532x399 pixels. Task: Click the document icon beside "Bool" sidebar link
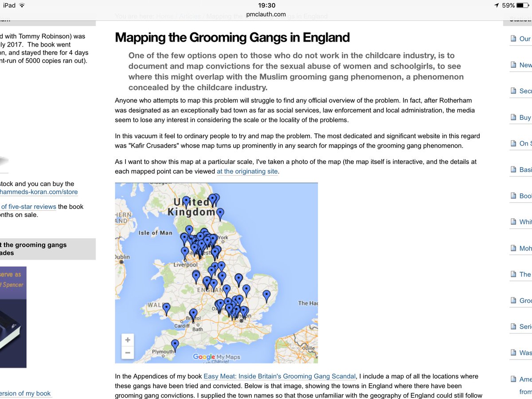tap(513, 196)
